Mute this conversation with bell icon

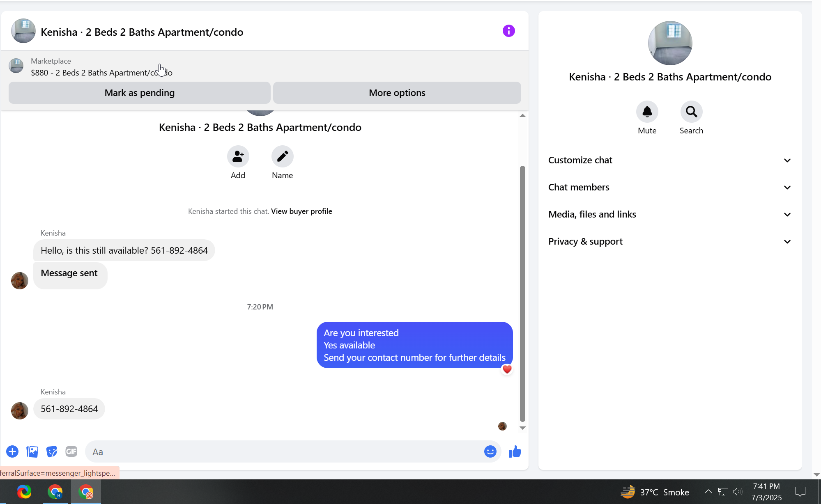647,112
